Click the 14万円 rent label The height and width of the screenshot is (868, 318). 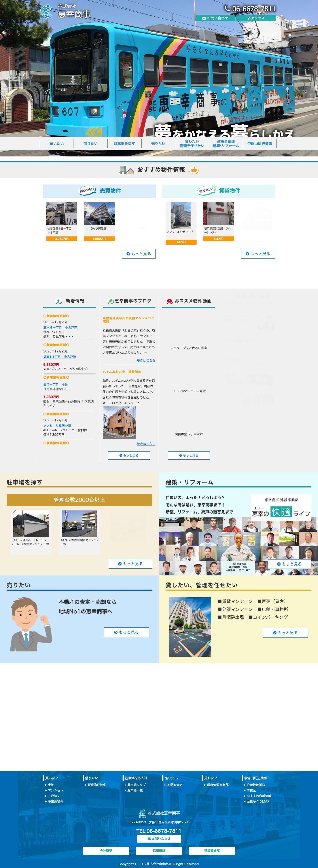(x=181, y=242)
